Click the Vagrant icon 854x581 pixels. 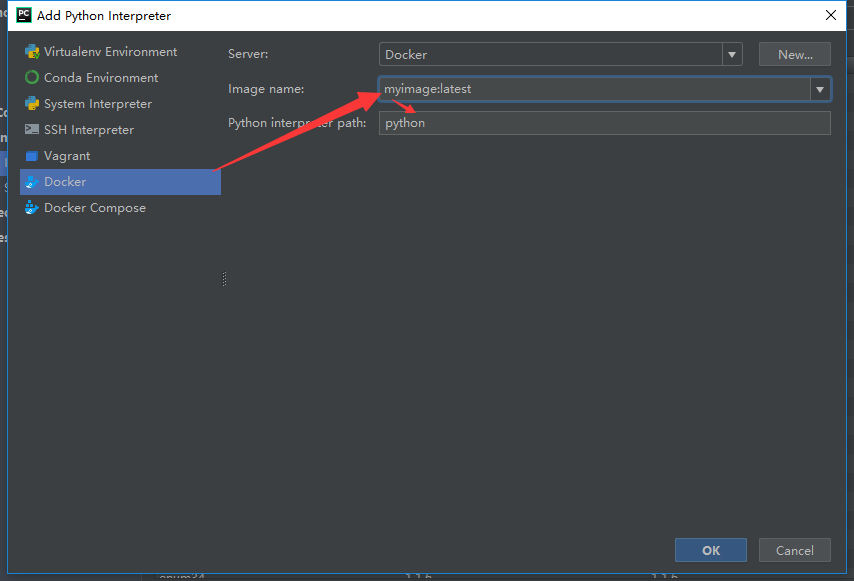point(32,156)
